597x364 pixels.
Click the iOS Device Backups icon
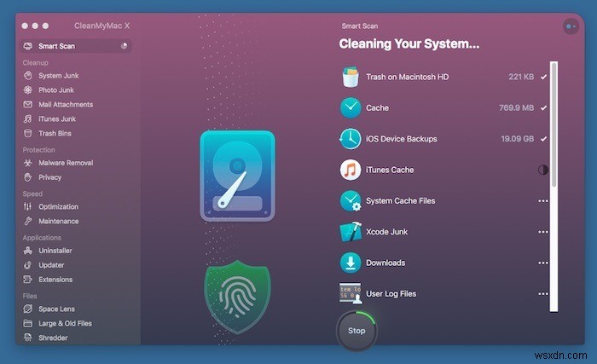coord(350,139)
